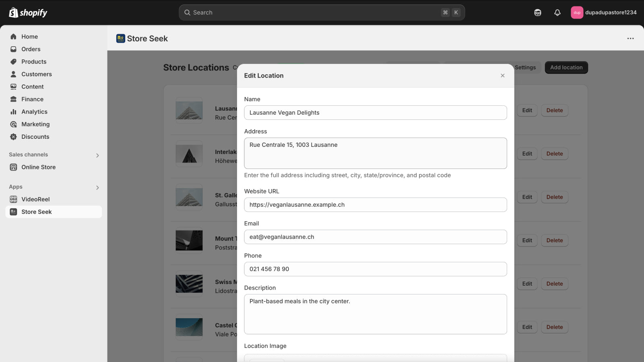The height and width of the screenshot is (362, 644).
Task: Open the Customers section
Action: (37, 74)
